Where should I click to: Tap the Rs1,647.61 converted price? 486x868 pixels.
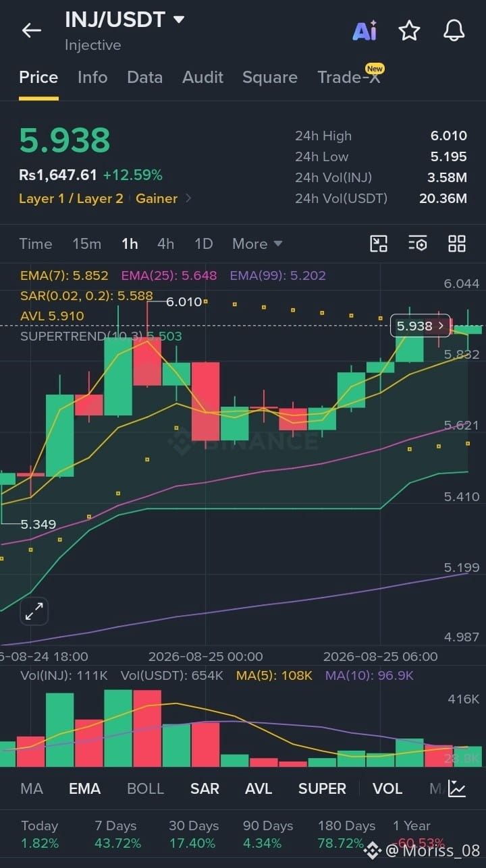[58, 175]
